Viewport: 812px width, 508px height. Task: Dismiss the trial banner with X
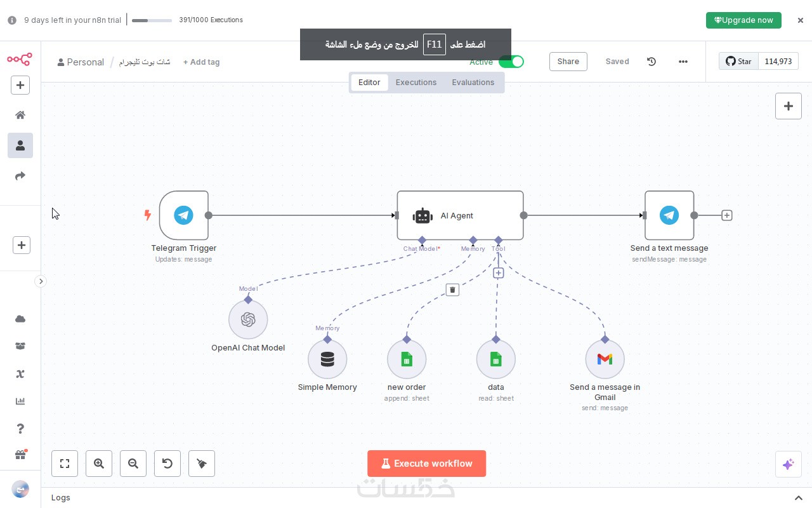(801, 20)
